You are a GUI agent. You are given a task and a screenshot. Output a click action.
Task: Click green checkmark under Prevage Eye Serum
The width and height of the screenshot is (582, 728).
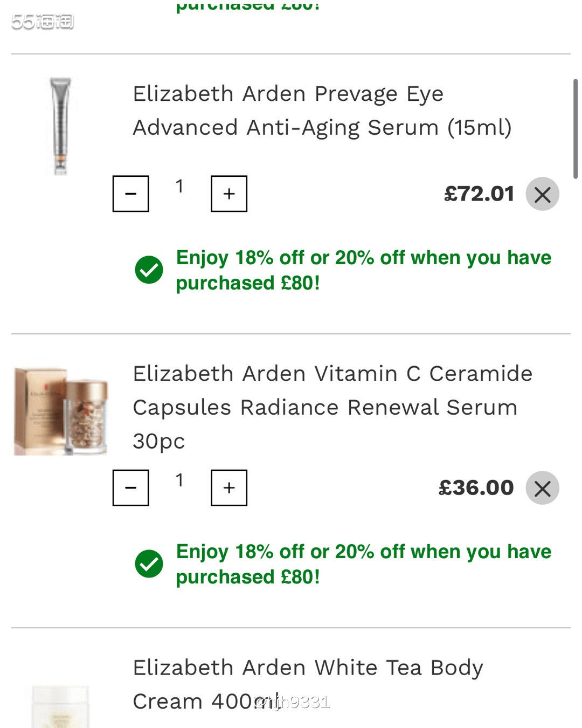click(149, 270)
